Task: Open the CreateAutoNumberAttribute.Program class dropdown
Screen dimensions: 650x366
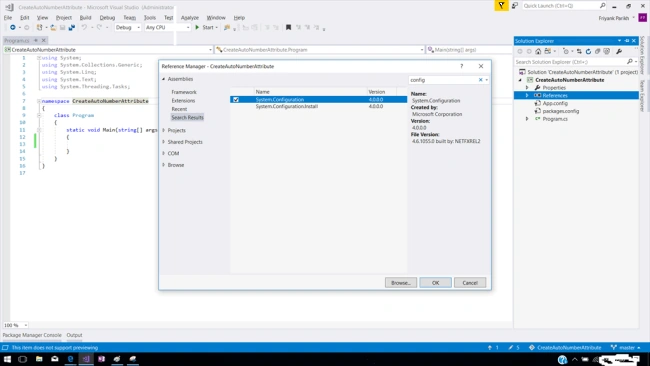Action: point(320,50)
